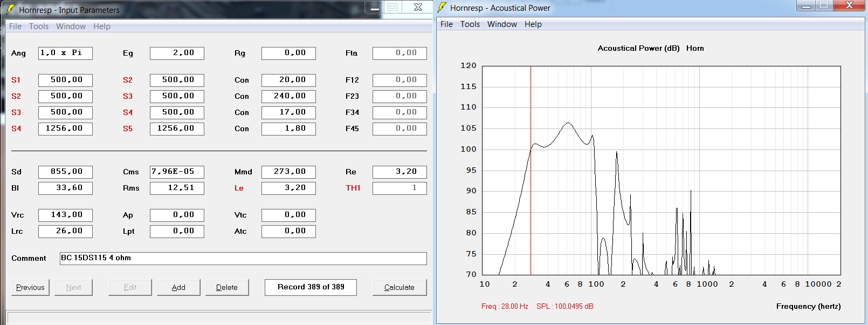Add a new record
Image resolution: width=868 pixels, height=325 pixels.
pos(178,287)
